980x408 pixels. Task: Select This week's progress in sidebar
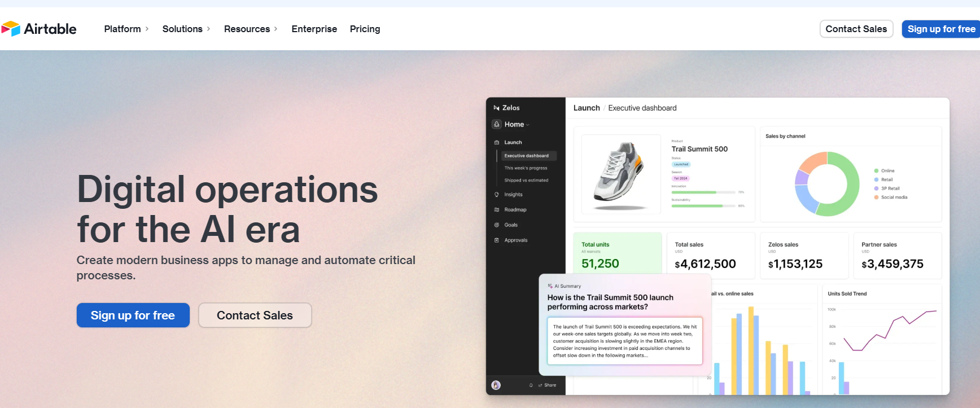click(x=526, y=168)
